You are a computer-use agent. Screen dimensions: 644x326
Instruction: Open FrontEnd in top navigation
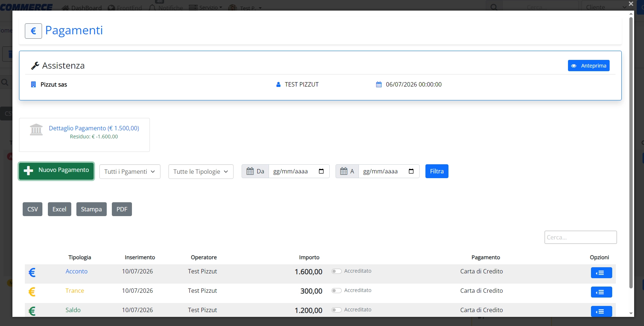coord(125,8)
